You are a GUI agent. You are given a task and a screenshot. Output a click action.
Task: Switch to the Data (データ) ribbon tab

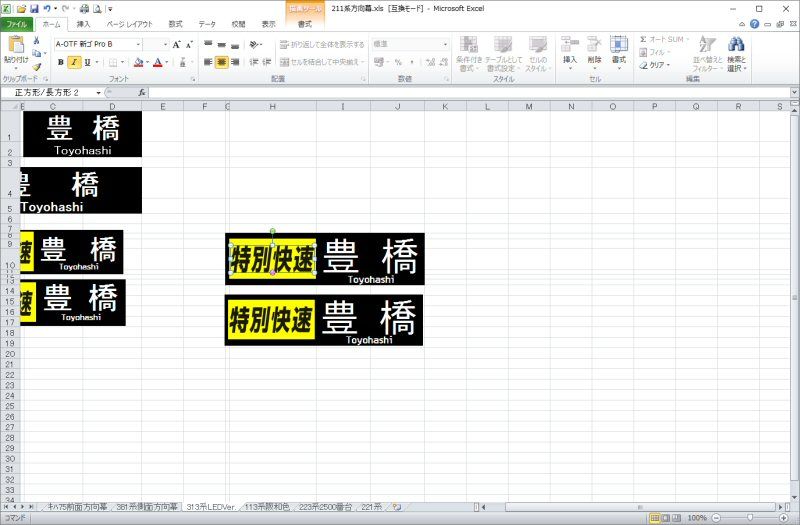(207, 24)
